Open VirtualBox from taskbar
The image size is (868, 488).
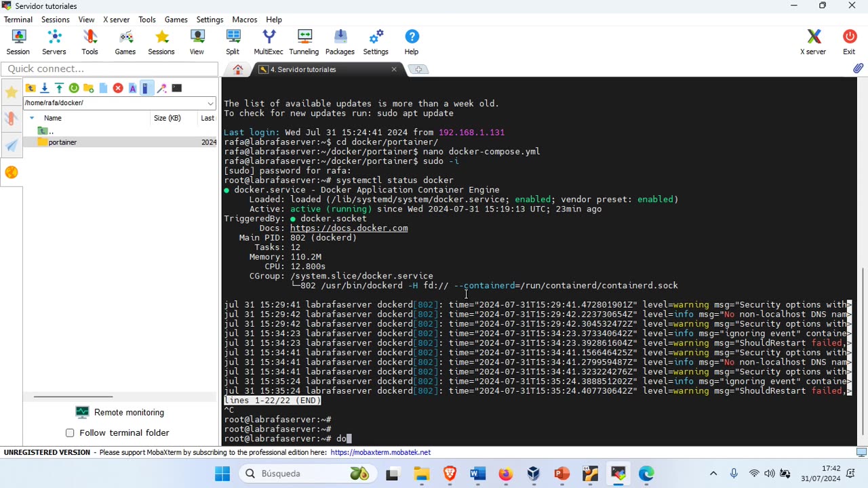pyautogui.click(x=534, y=474)
